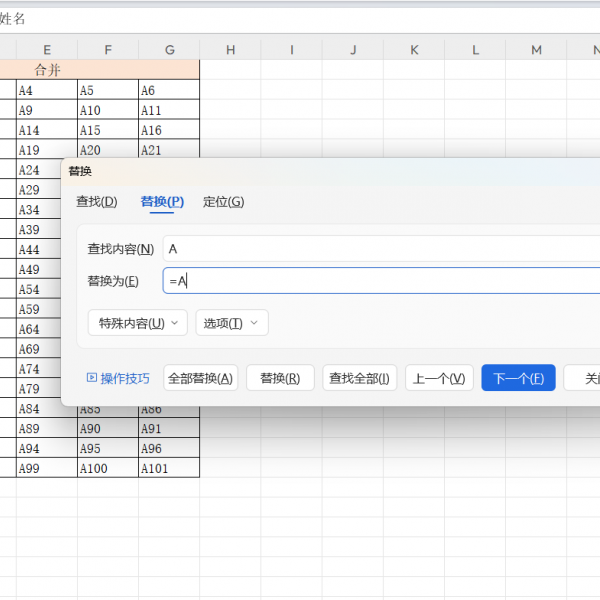The height and width of the screenshot is (600, 600).
Task: Click the 查找全部(I) button
Action: click(x=359, y=378)
